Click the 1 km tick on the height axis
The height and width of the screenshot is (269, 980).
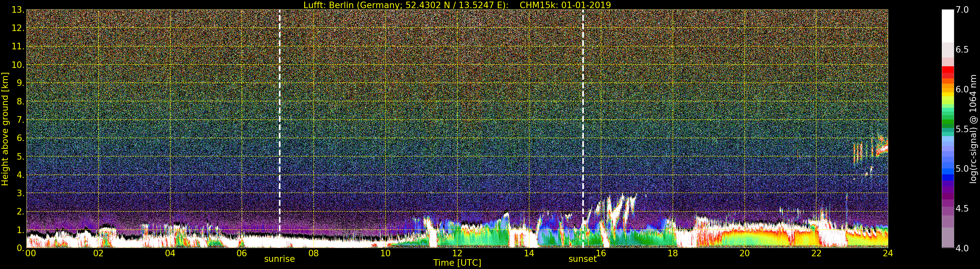point(21,230)
